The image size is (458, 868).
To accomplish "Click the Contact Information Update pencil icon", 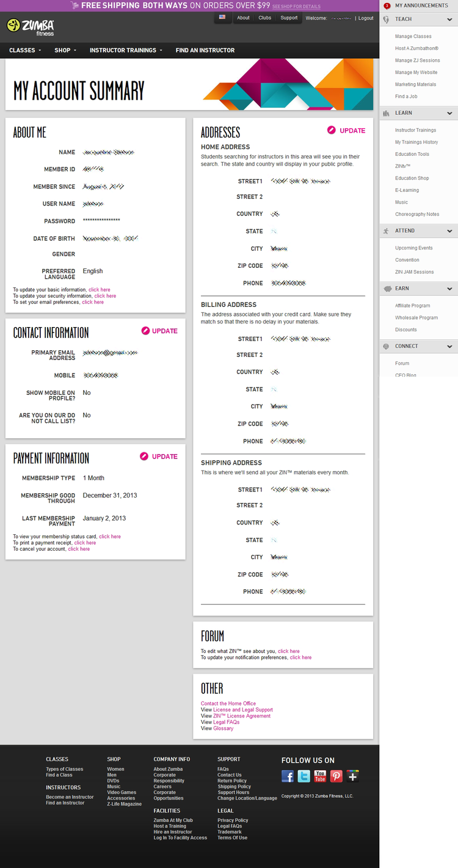I will tap(145, 331).
